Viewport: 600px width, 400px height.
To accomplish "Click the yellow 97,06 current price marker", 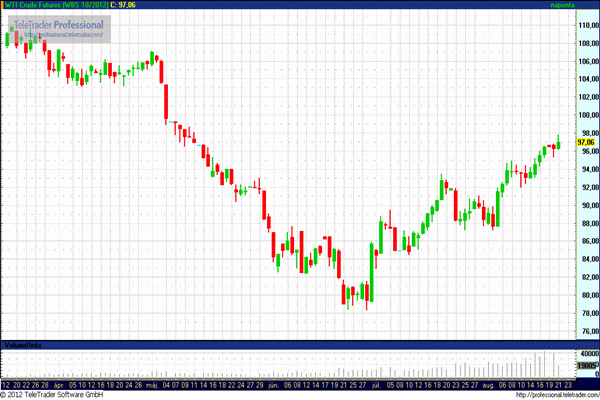I will click(x=585, y=143).
